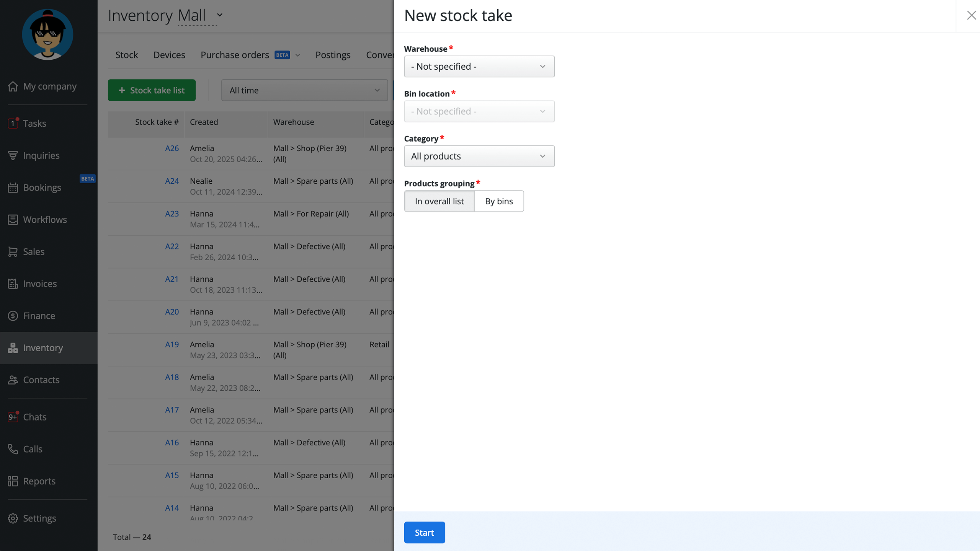The width and height of the screenshot is (980, 551).
Task: Open stock take A26 link
Action: 171,148
